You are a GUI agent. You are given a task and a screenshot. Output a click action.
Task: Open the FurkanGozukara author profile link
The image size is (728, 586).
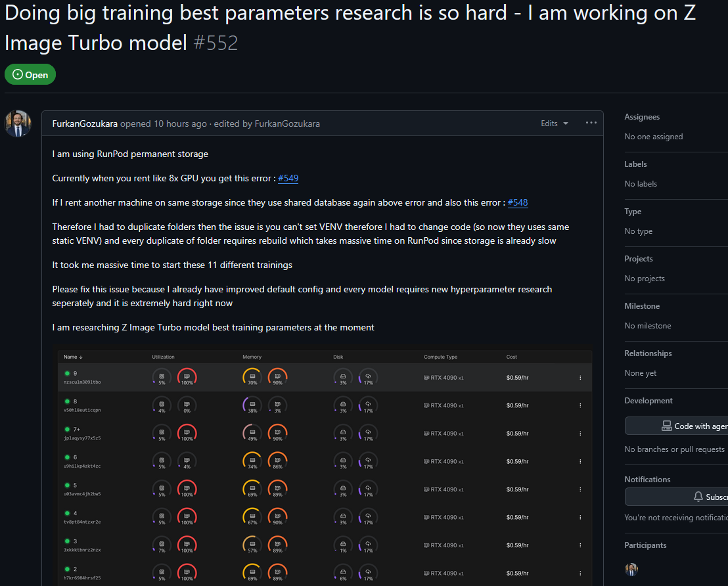tap(85, 124)
